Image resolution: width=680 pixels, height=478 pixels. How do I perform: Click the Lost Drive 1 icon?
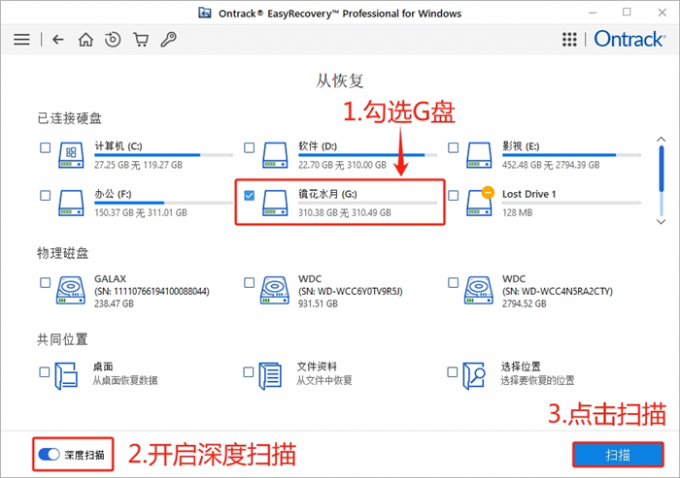(x=480, y=202)
